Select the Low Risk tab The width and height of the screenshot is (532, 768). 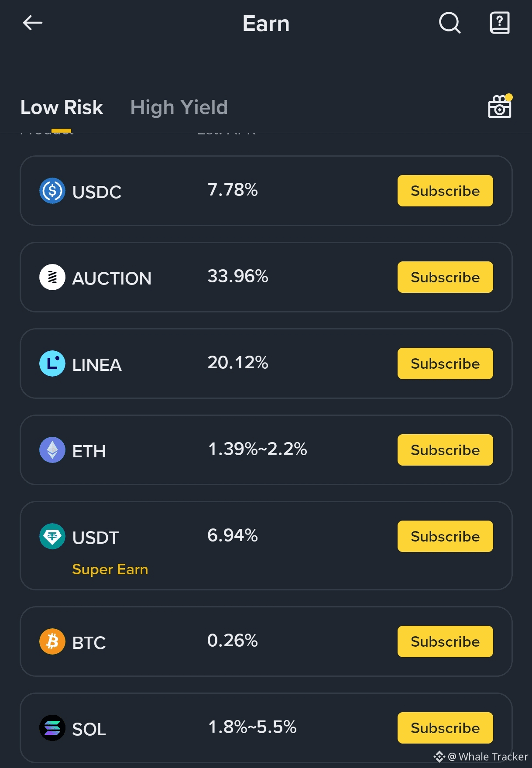tap(62, 107)
